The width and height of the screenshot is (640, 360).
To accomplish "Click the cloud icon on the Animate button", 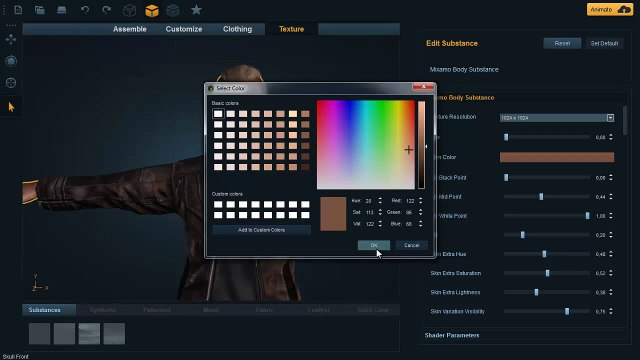I will [x=624, y=10].
